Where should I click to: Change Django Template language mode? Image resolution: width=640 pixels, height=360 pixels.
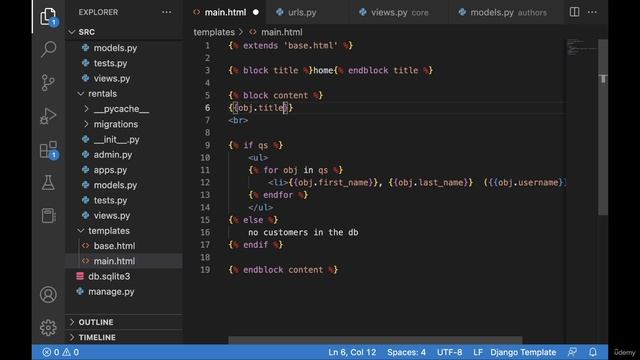(x=523, y=352)
